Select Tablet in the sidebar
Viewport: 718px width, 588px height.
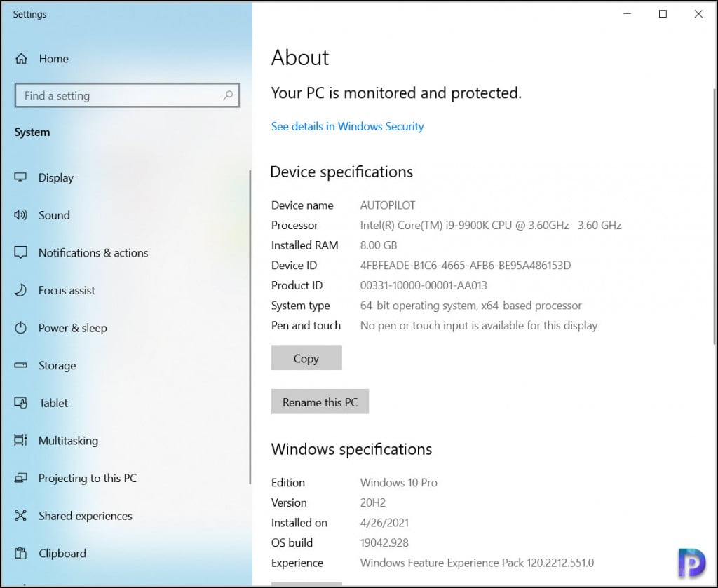click(53, 403)
